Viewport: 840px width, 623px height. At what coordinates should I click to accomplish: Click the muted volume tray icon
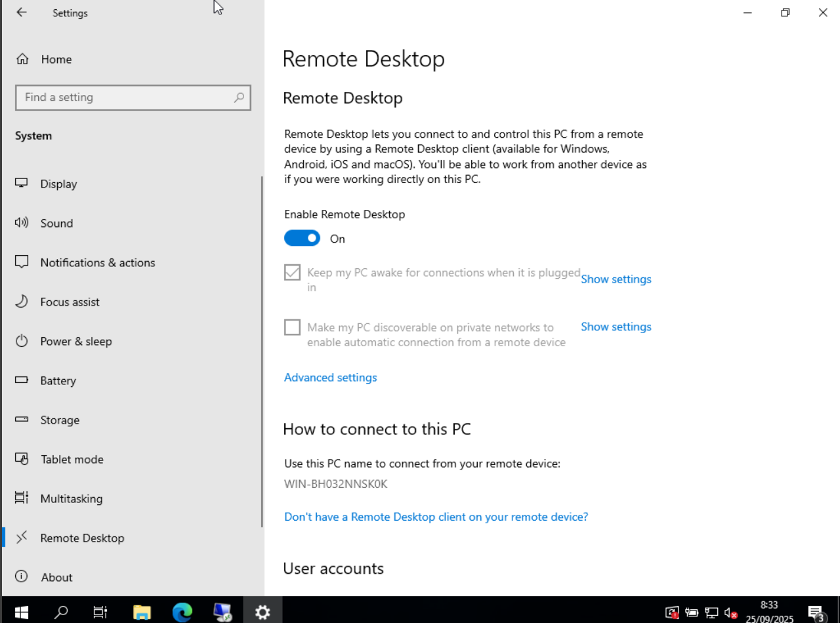pos(730,613)
